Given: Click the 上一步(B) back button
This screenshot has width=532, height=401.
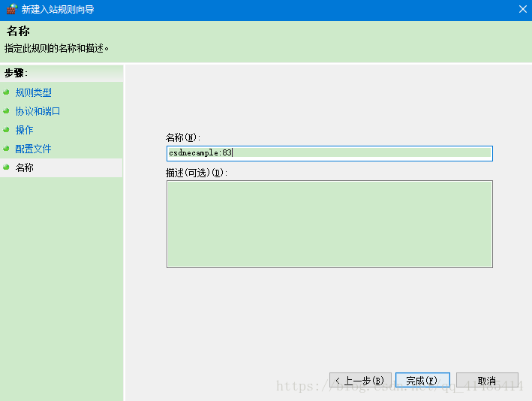Looking at the screenshot, I should pos(360,380).
